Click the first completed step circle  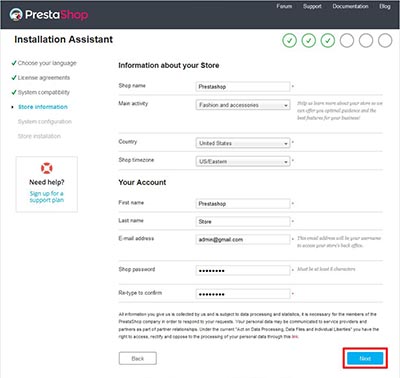click(x=289, y=40)
